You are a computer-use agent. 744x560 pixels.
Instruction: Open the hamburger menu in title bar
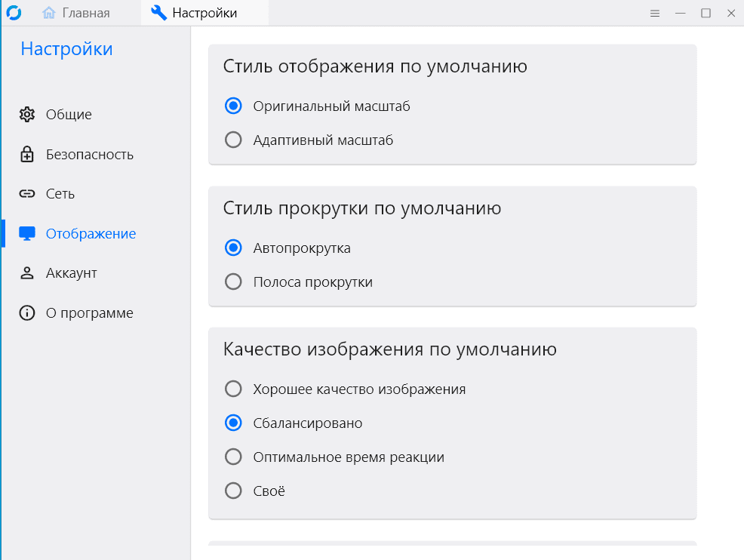(x=655, y=13)
